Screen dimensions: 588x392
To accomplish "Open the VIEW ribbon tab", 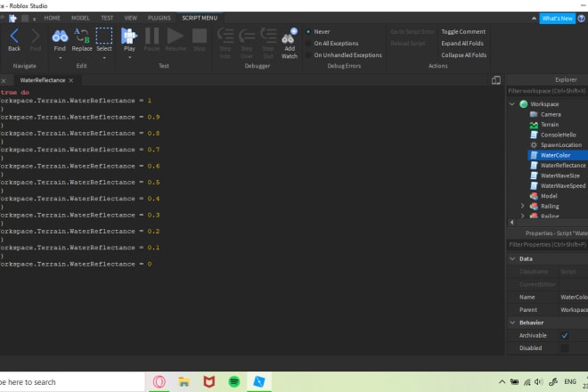I will coord(130,18).
